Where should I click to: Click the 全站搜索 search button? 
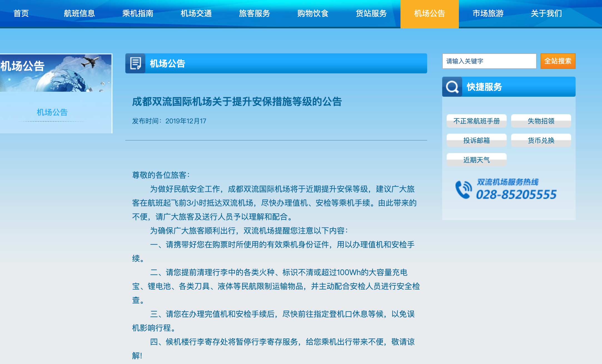tap(558, 61)
